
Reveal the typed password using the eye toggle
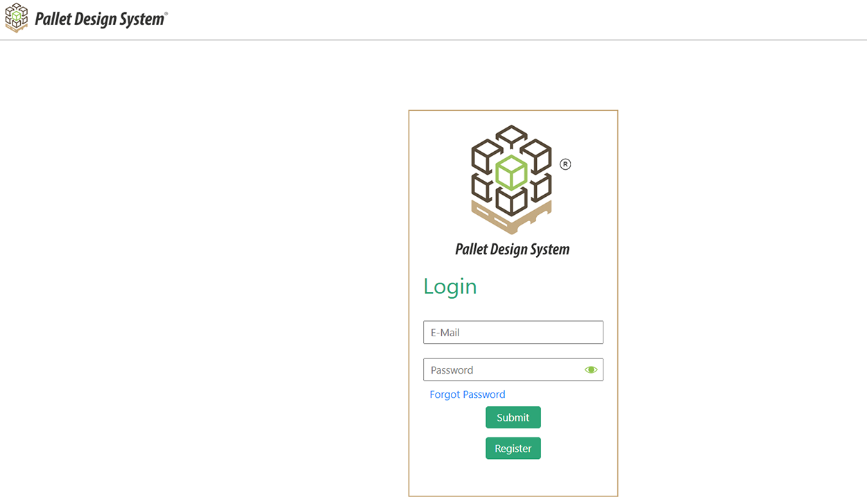click(591, 370)
